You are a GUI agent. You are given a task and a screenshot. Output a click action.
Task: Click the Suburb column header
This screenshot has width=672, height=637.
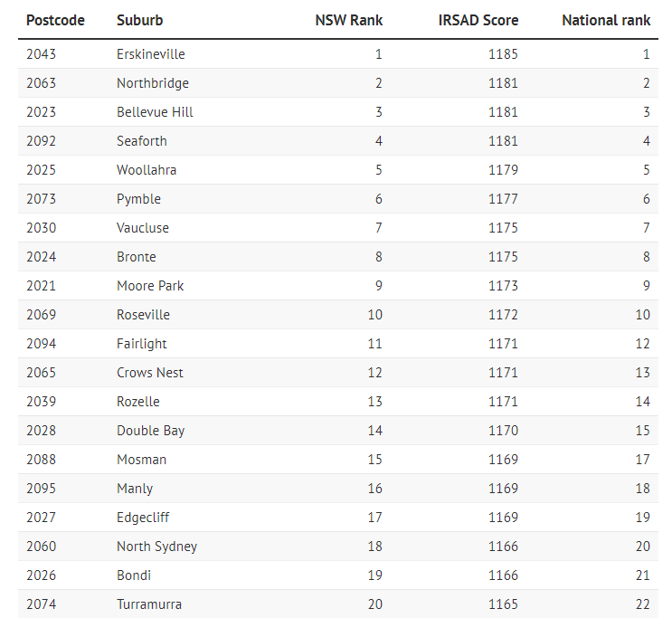click(139, 20)
